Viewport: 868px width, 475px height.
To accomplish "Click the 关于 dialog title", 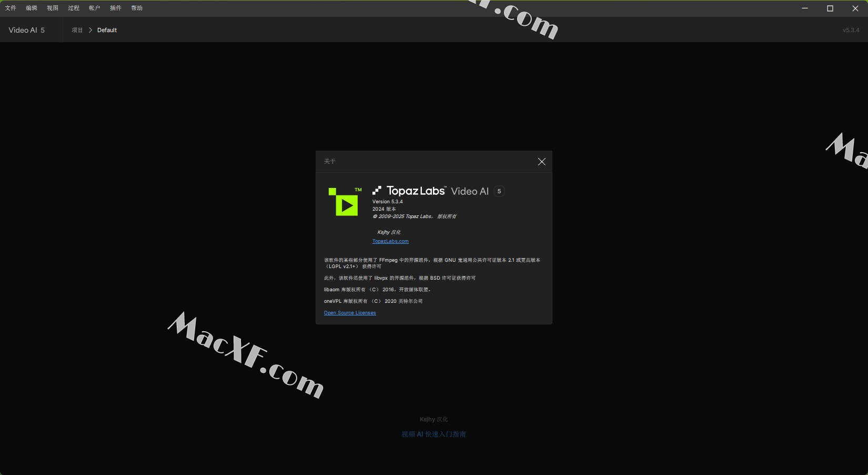I will (330, 161).
